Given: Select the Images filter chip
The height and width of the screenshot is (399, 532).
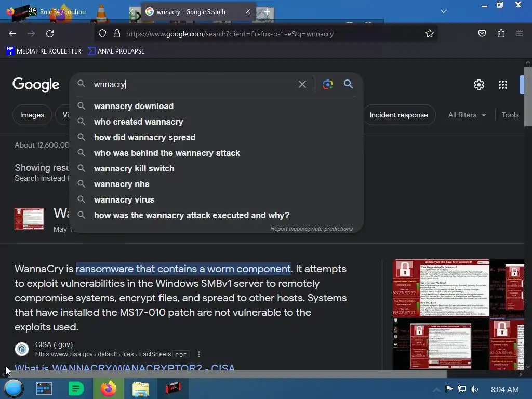Looking at the screenshot, I should tap(32, 115).
